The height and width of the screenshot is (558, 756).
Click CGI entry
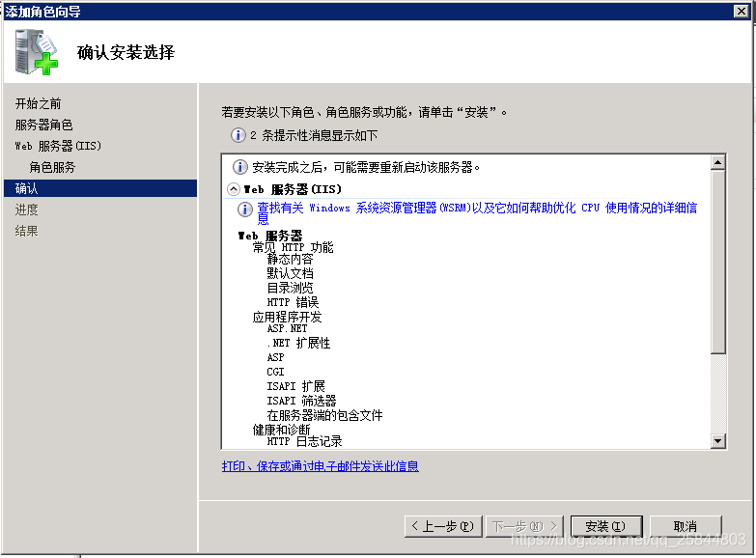tap(276, 372)
